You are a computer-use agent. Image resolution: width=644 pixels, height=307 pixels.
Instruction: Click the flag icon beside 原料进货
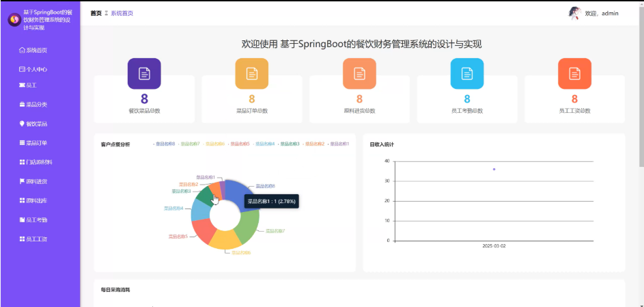click(22, 181)
